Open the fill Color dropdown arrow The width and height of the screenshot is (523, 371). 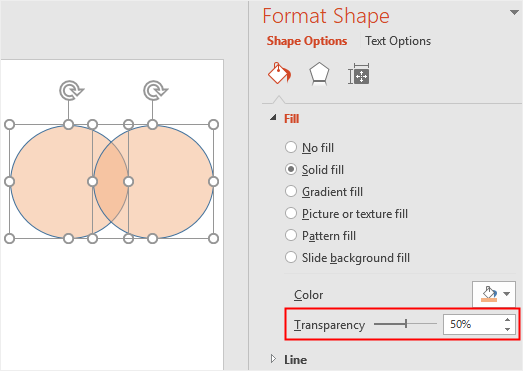(x=507, y=294)
